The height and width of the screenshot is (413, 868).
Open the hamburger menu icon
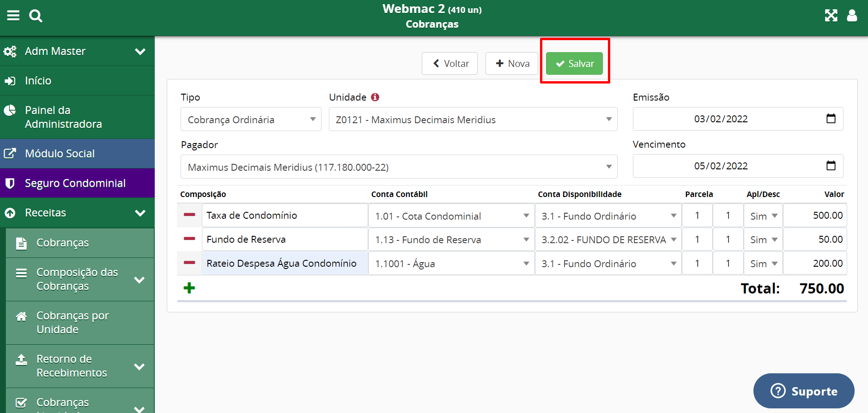[13, 16]
